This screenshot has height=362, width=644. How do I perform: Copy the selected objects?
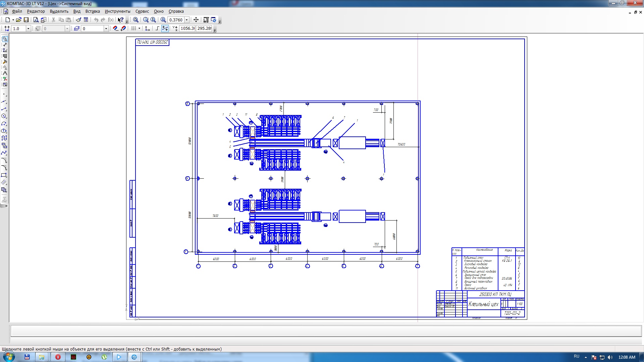(61, 20)
